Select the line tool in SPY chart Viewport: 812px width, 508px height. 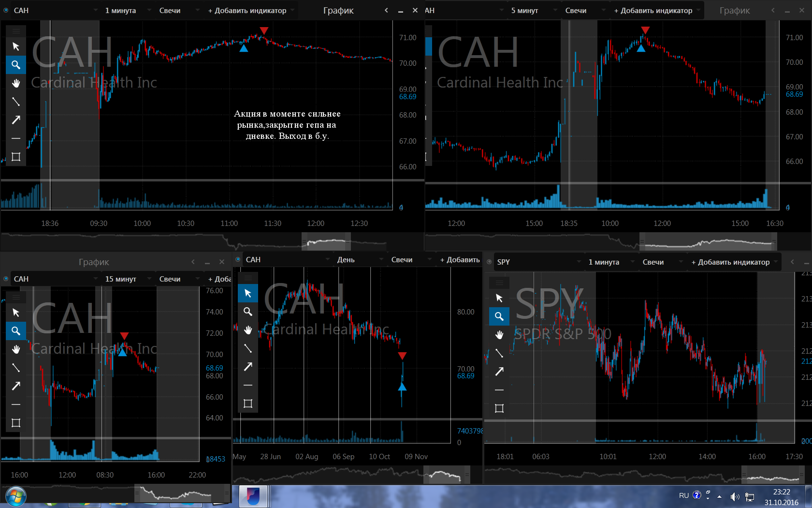[x=499, y=353]
